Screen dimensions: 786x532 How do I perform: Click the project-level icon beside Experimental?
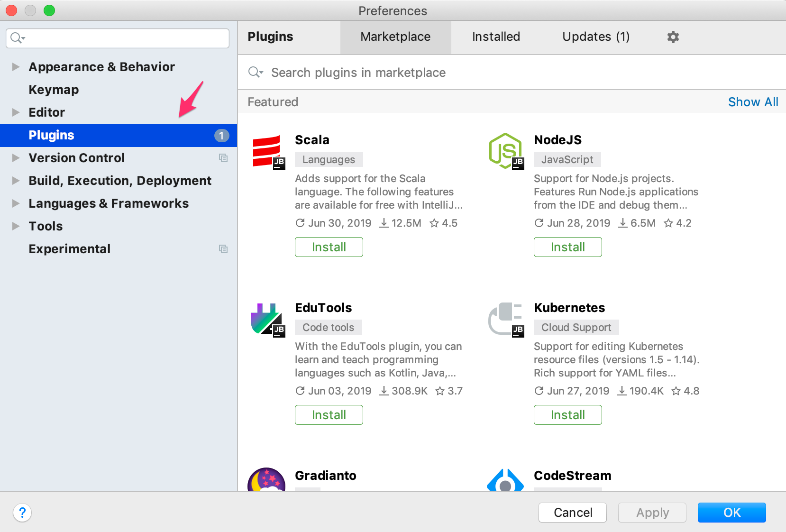click(223, 249)
